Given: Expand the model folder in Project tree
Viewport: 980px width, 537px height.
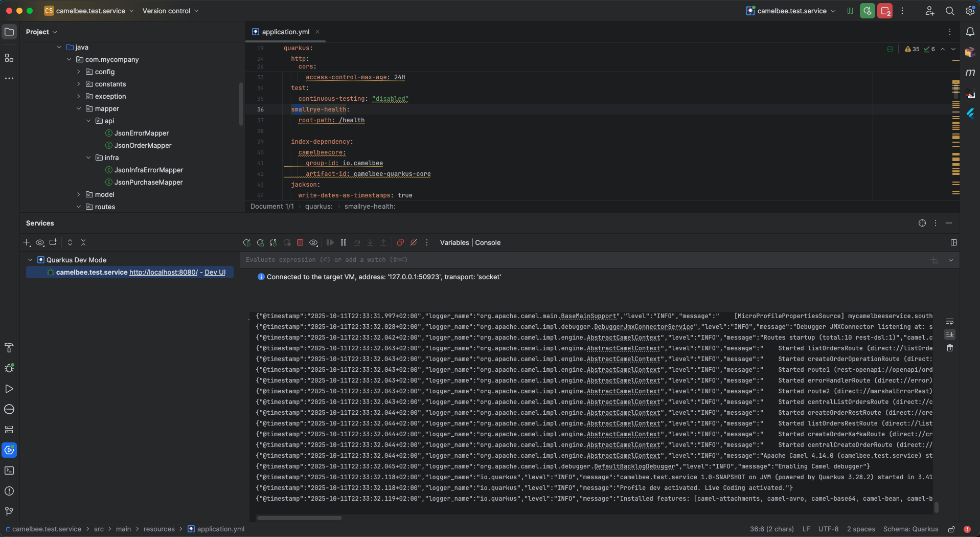Looking at the screenshot, I should point(79,194).
